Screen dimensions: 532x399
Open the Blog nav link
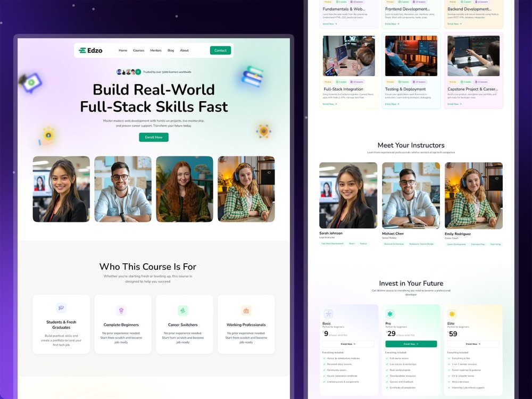point(171,51)
